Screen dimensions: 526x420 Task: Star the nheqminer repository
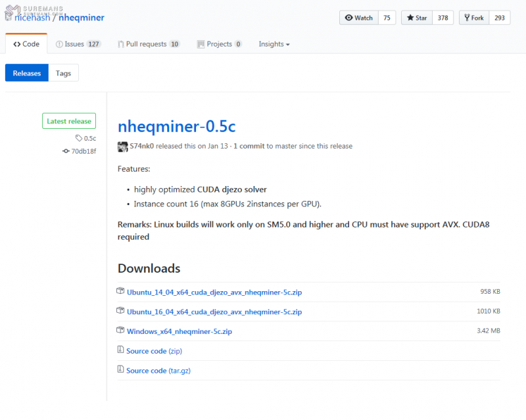[417, 18]
